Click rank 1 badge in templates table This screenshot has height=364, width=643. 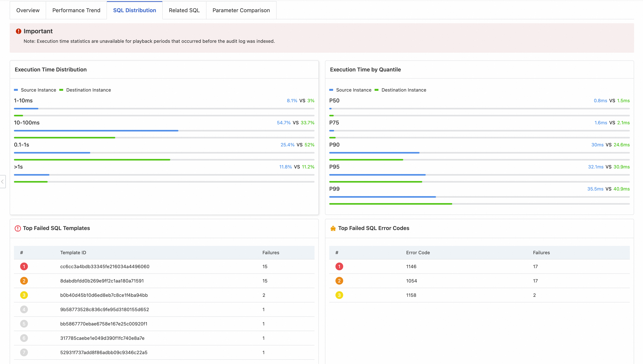[24, 266]
